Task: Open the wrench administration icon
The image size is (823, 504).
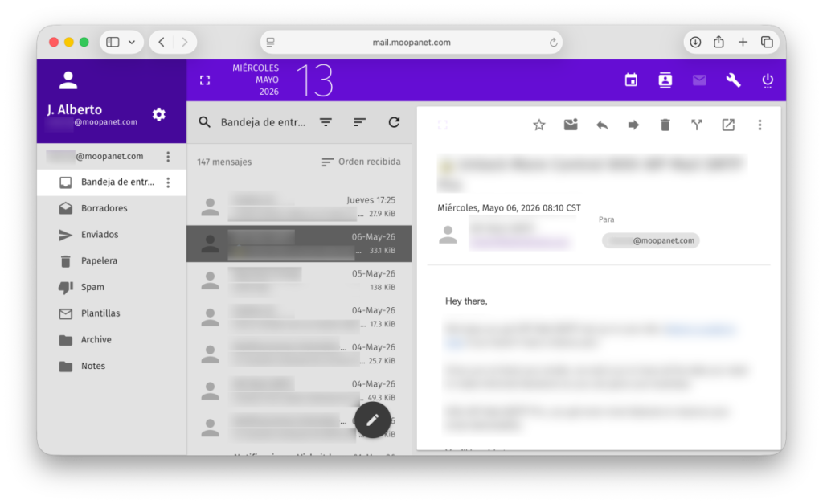Action: click(733, 80)
